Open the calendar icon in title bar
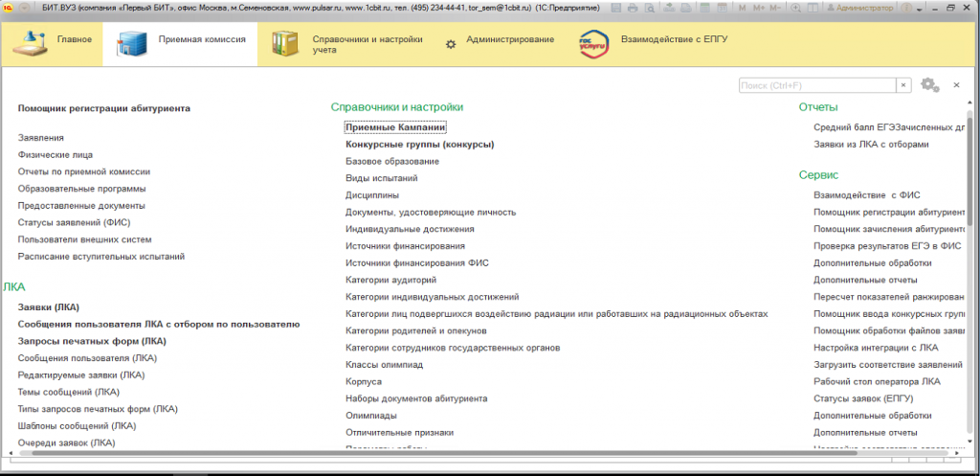This screenshot has height=476, width=980. click(722, 8)
